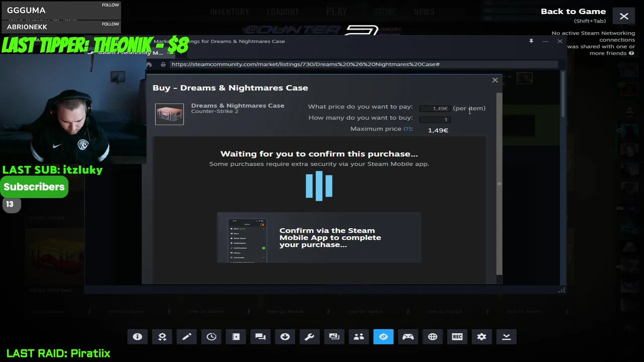Click the help icon after 'more friends' text

point(631,53)
